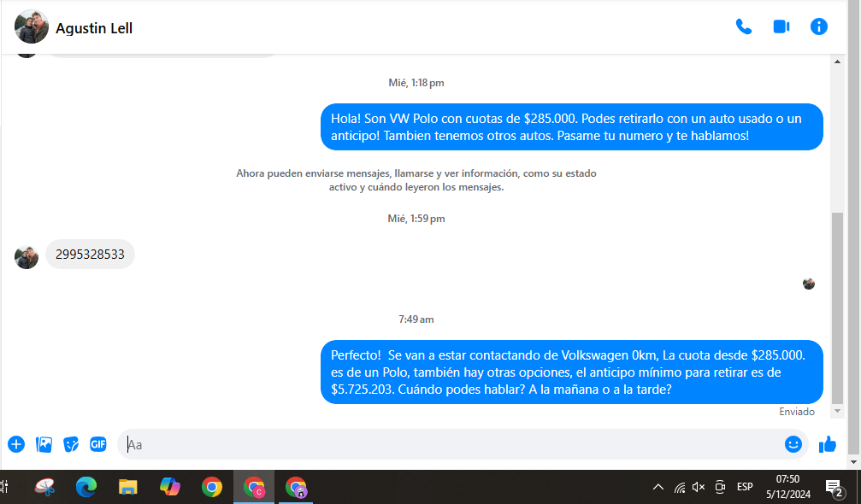This screenshot has height=504, width=861.
Task: Toggle the muted volume icon in tray
Action: (x=699, y=487)
